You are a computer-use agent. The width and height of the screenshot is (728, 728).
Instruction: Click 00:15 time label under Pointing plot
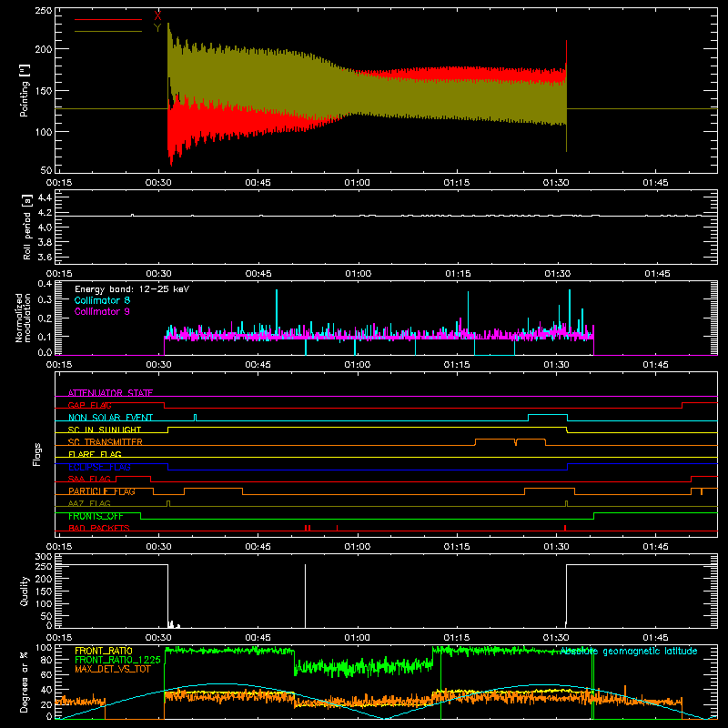click(59, 183)
